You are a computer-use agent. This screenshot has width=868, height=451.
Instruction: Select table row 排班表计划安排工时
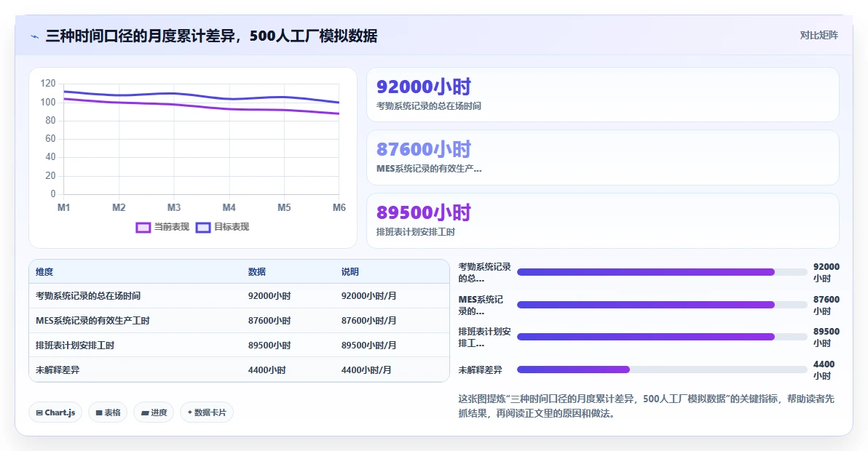coord(239,346)
